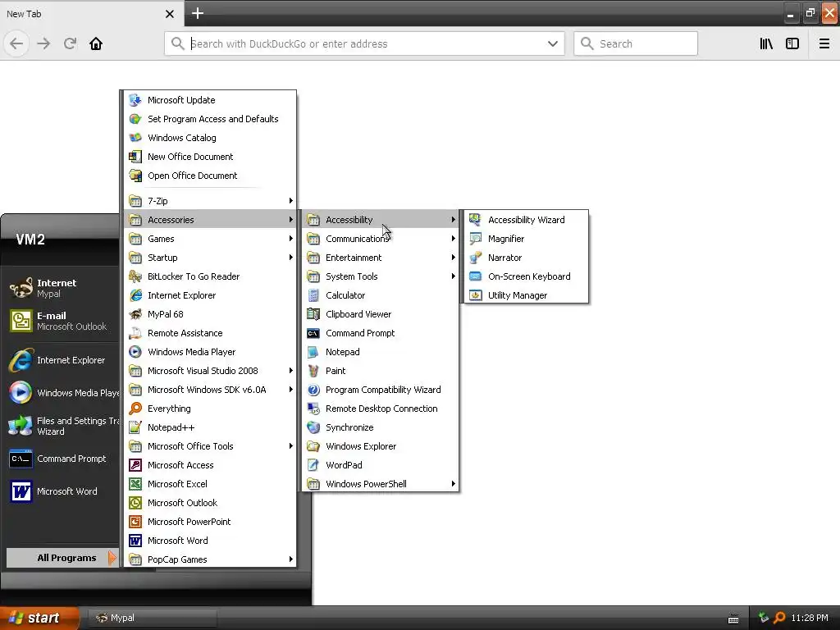Start Narrator

527,258
